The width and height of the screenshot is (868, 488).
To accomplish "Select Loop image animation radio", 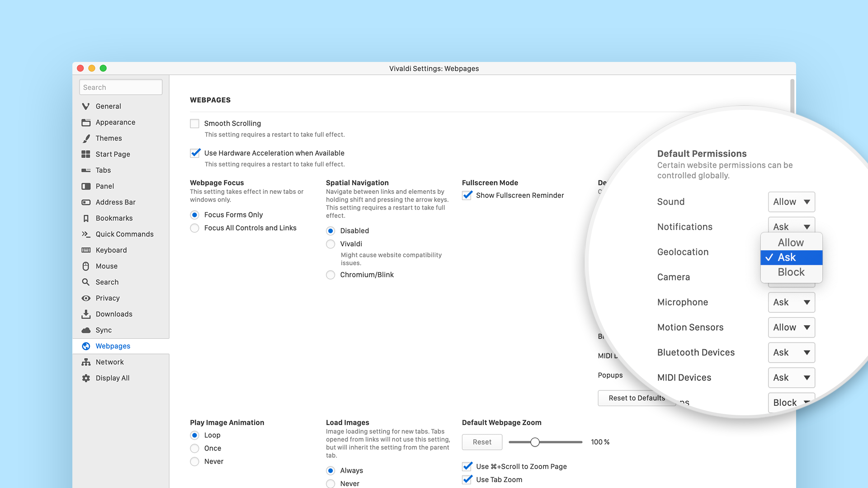I will (x=194, y=435).
